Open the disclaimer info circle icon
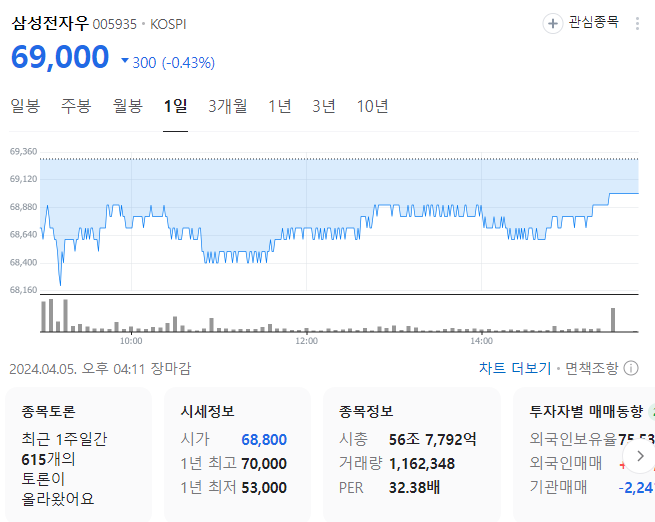 tap(631, 368)
